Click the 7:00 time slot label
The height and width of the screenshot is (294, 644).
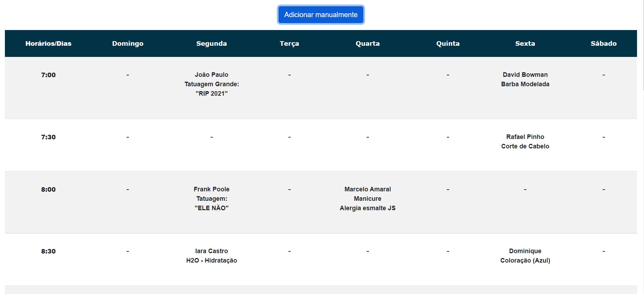click(x=48, y=75)
